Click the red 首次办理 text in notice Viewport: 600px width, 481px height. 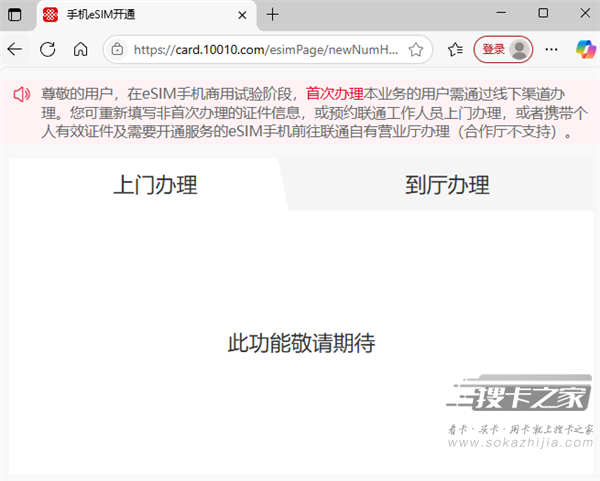coord(334,94)
